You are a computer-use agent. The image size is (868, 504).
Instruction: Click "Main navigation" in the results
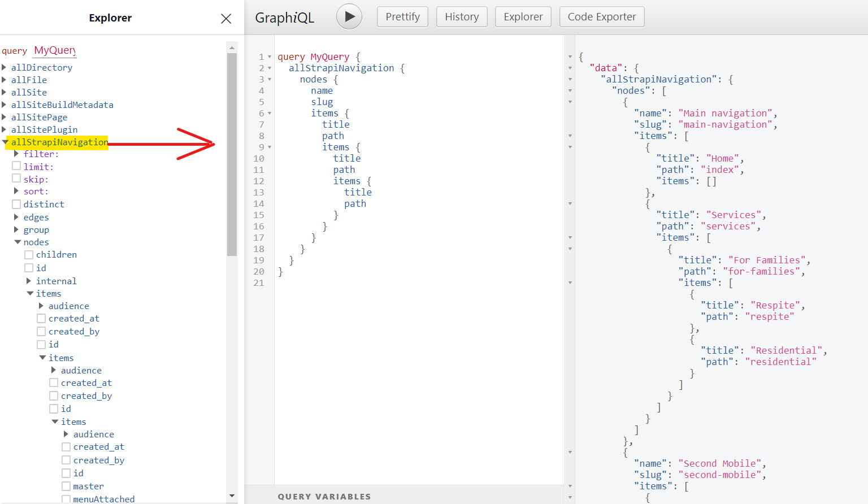727,113
